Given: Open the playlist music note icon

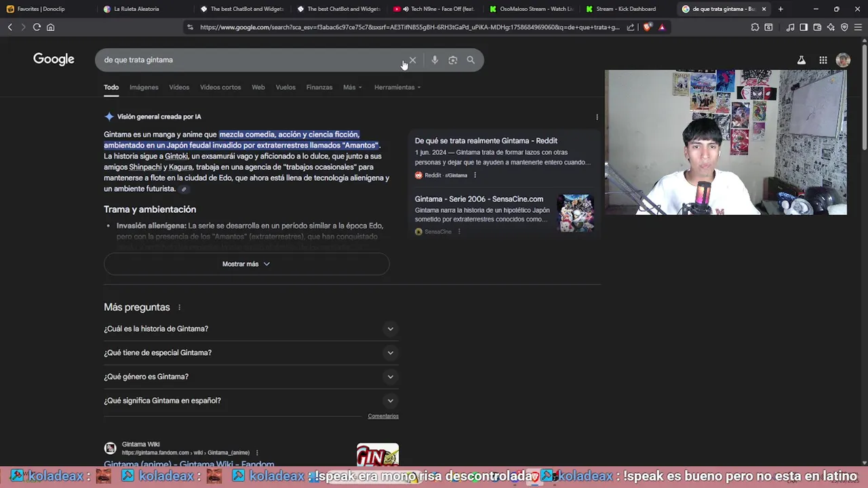Looking at the screenshot, I should [x=790, y=27].
